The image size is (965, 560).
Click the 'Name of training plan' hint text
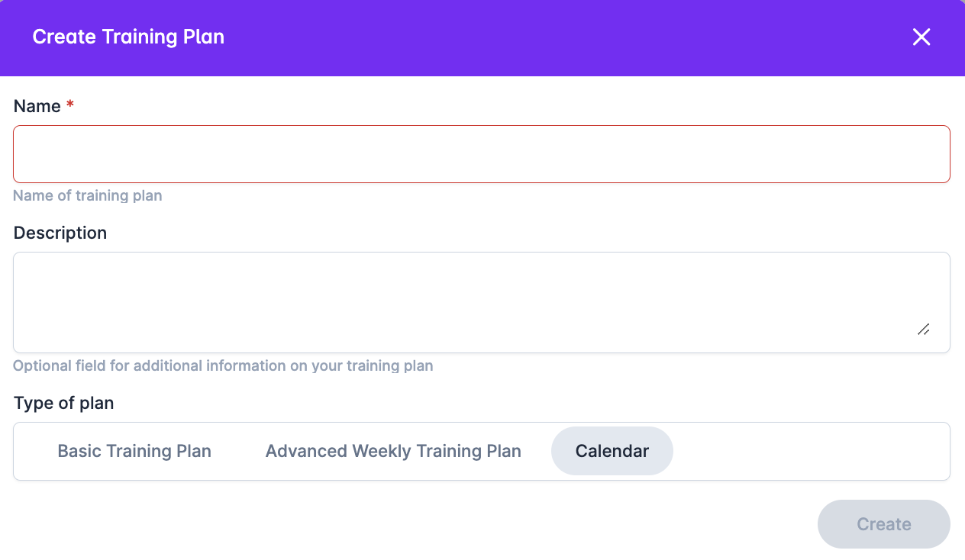coord(88,195)
